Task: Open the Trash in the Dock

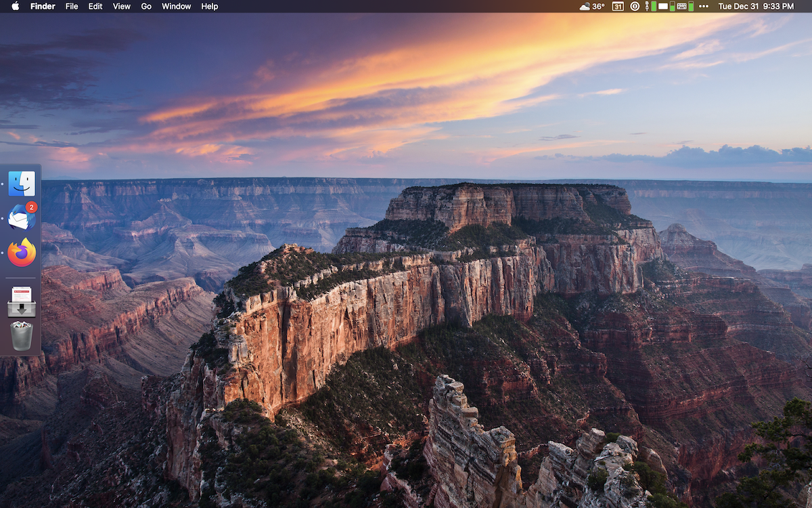Action: click(22, 335)
